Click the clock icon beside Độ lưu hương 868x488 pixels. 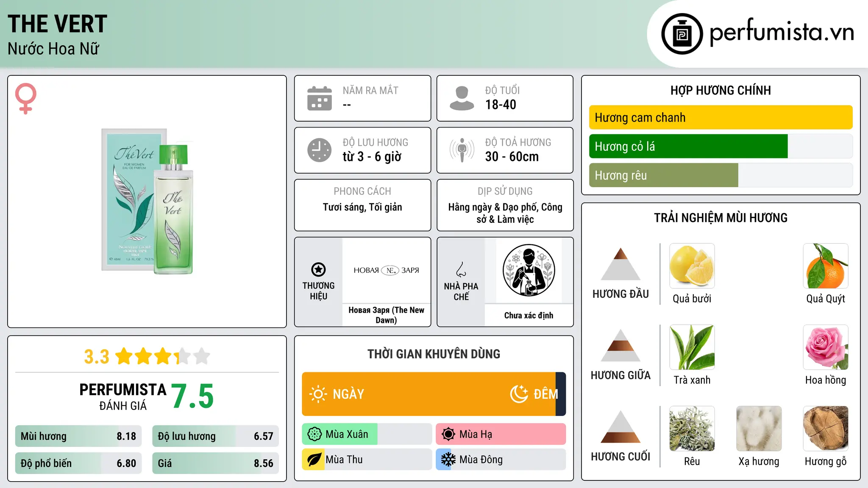point(320,150)
